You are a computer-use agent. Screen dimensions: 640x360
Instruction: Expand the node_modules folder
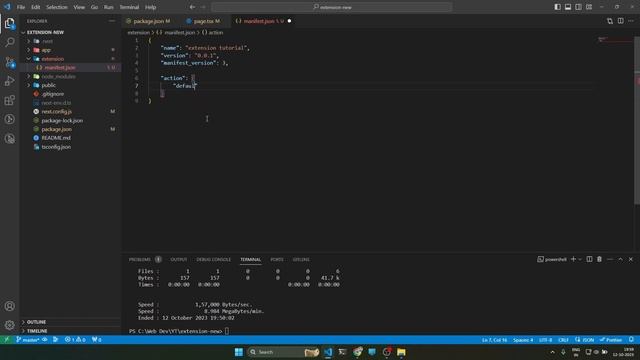click(x=58, y=76)
